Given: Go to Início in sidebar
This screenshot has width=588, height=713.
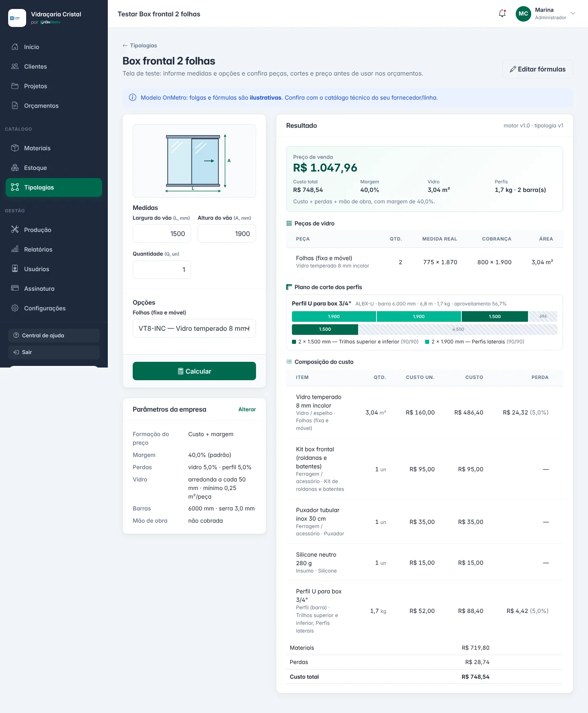Looking at the screenshot, I should coord(54,47).
